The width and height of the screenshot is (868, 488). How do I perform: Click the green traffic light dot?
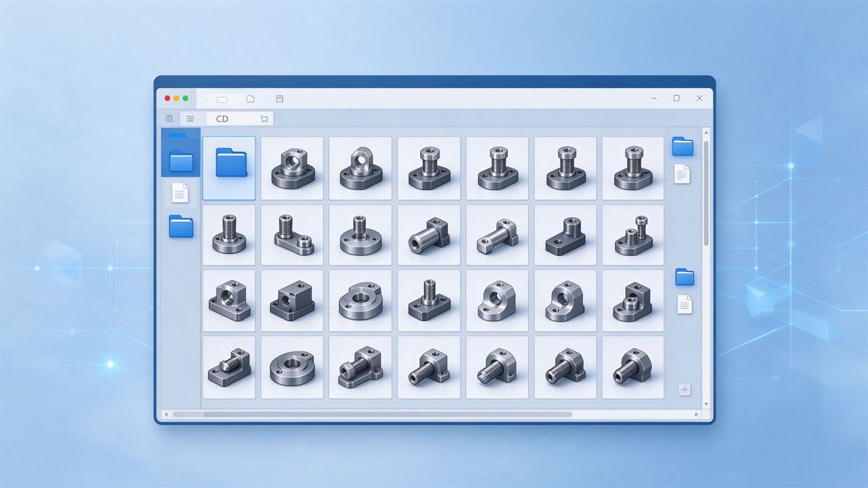click(x=185, y=98)
